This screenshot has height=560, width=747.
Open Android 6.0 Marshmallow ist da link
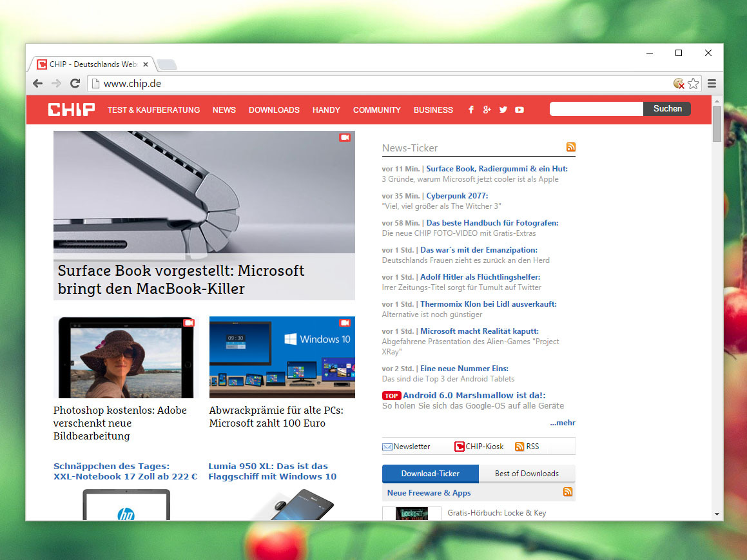(x=474, y=395)
